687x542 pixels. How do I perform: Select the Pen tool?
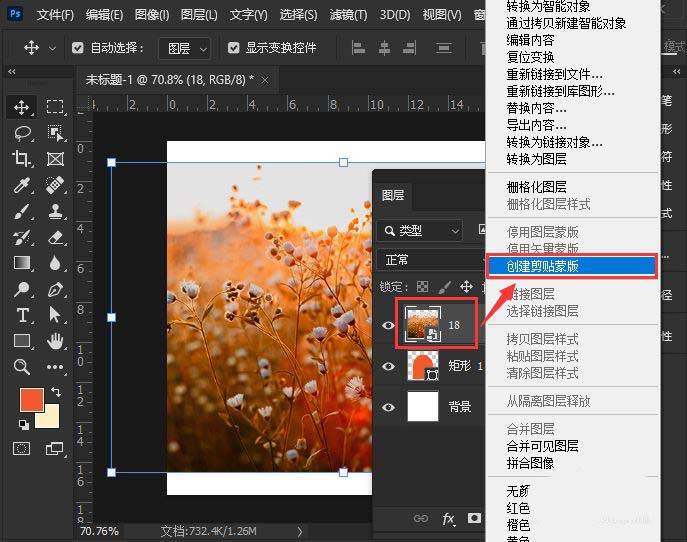pyautogui.click(x=55, y=289)
